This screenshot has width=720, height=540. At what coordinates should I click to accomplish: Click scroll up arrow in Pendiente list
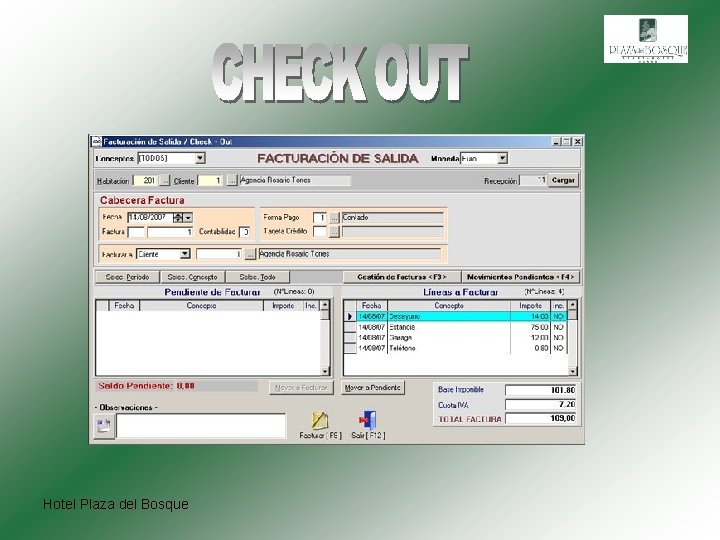(x=325, y=305)
